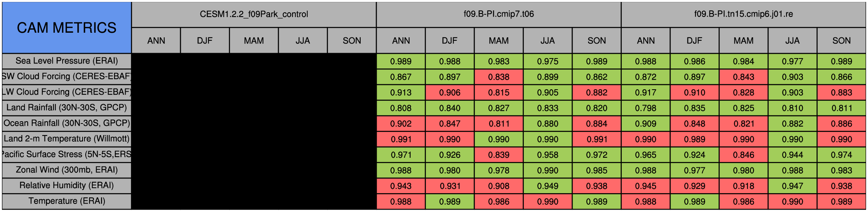
Task: Click the green 0.974 Pacific Stress SON cell
Action: tap(841, 155)
